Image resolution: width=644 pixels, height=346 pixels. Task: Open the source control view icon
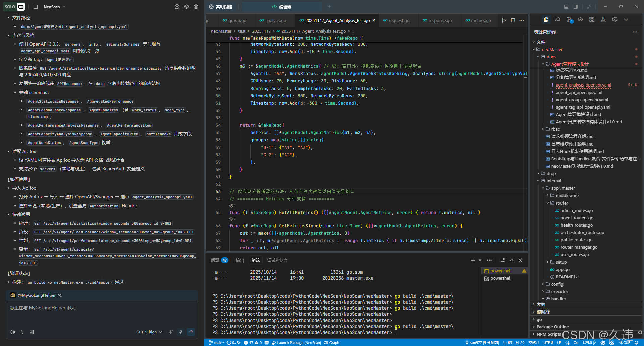(569, 20)
